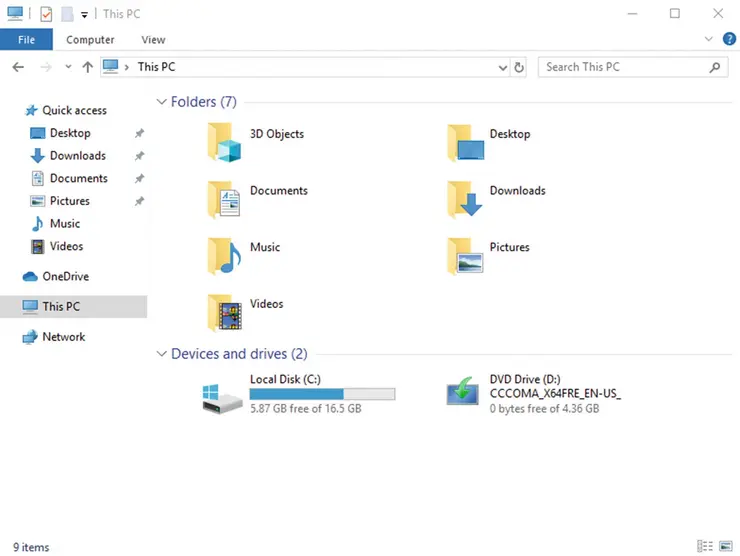Click the Search This PC field
740x556 pixels.
click(x=625, y=67)
